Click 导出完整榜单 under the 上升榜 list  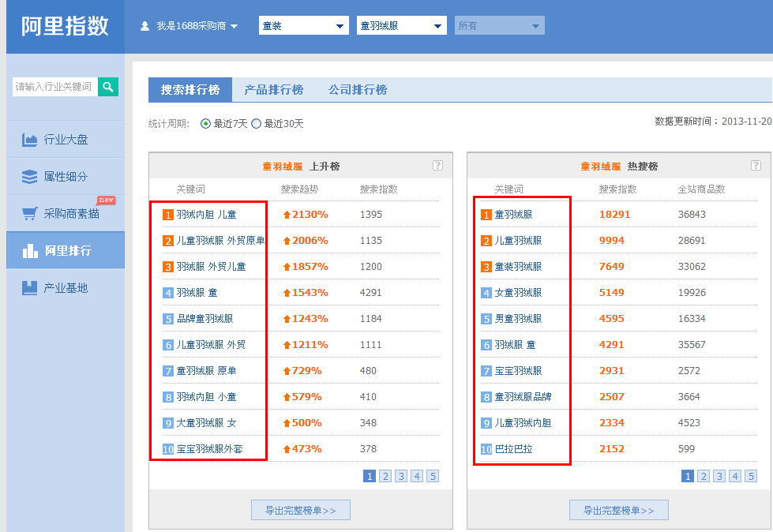(x=301, y=511)
